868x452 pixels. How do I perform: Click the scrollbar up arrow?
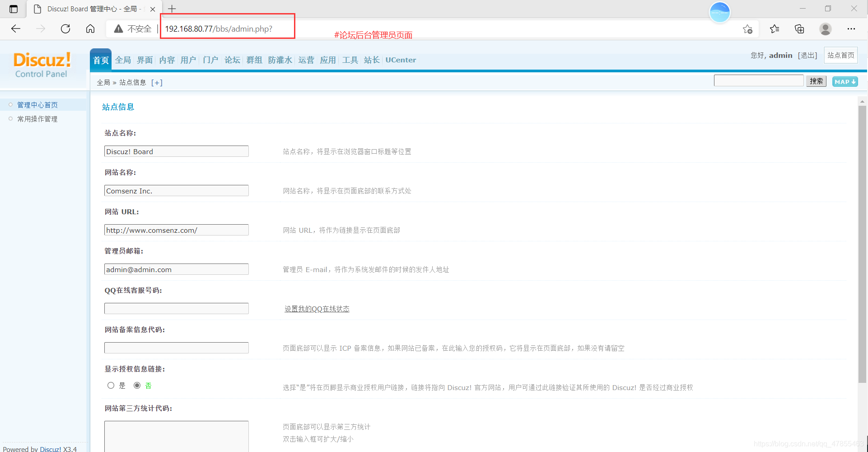pyautogui.click(x=862, y=102)
